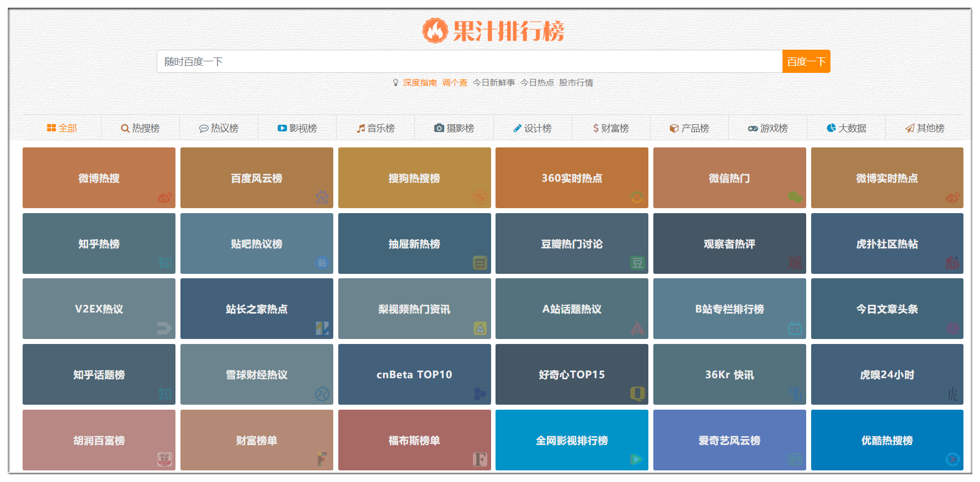Click the Baidu paw icon on the 百度风云榜 card
Screen dimensions: 980x482
pos(322,197)
